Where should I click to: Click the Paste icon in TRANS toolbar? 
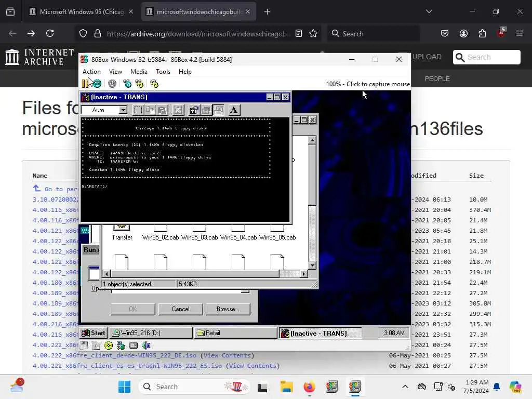pos(162,110)
